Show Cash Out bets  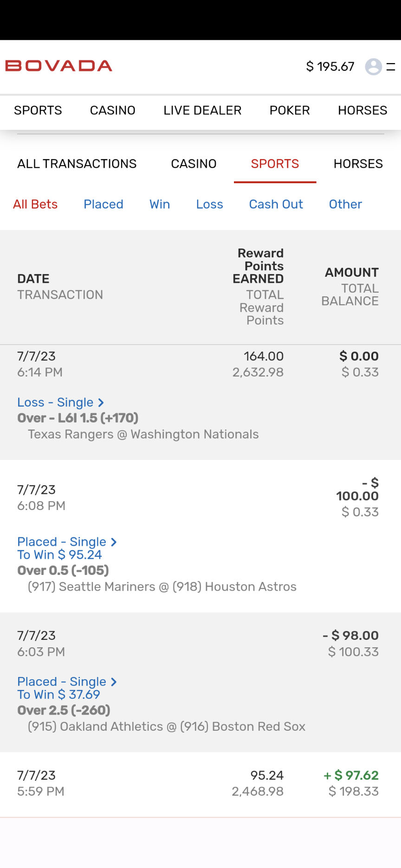pos(276,204)
